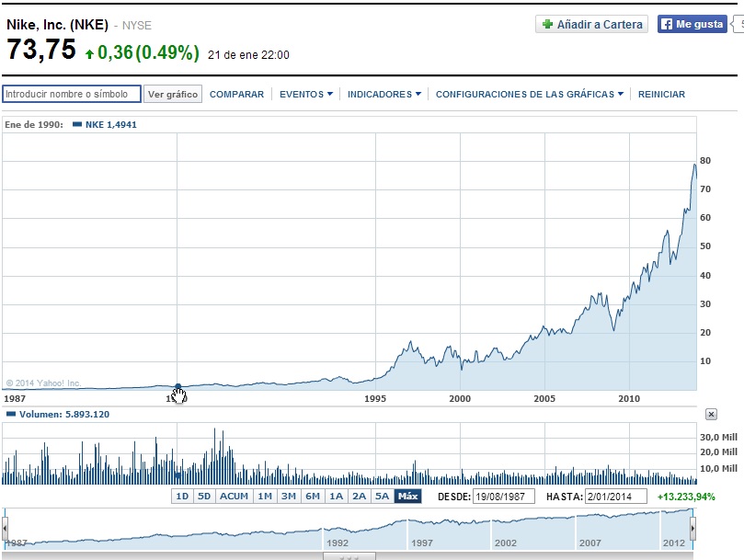This screenshot has height=560, width=744.
Task: Click the HASTA date field
Action: (616, 497)
